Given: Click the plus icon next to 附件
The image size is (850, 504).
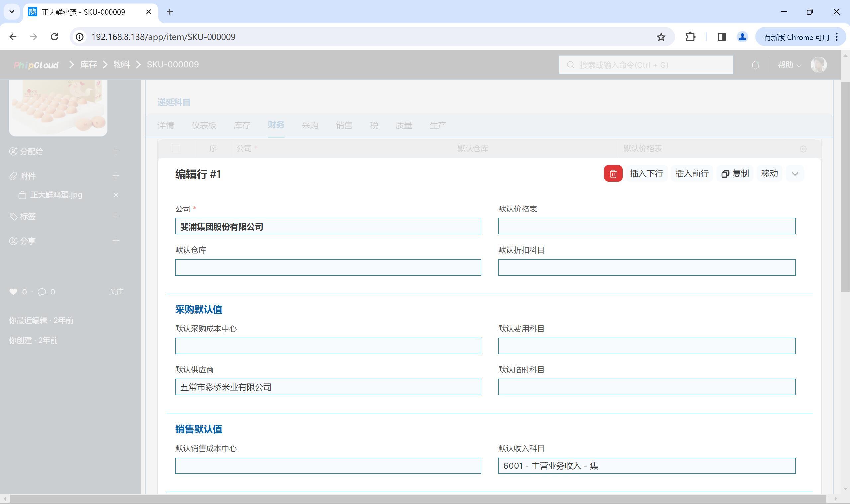Looking at the screenshot, I should 116,176.
